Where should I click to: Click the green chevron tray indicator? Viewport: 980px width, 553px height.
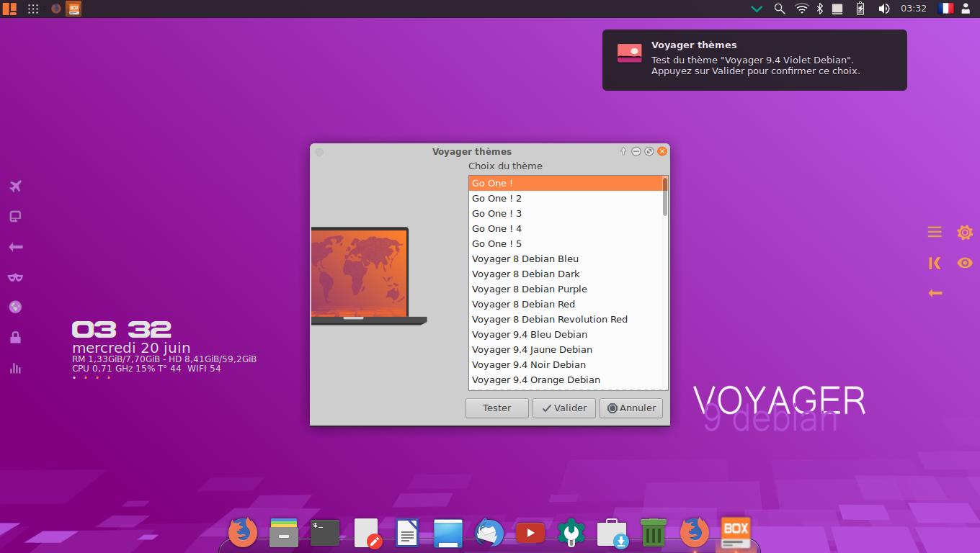[x=757, y=9]
